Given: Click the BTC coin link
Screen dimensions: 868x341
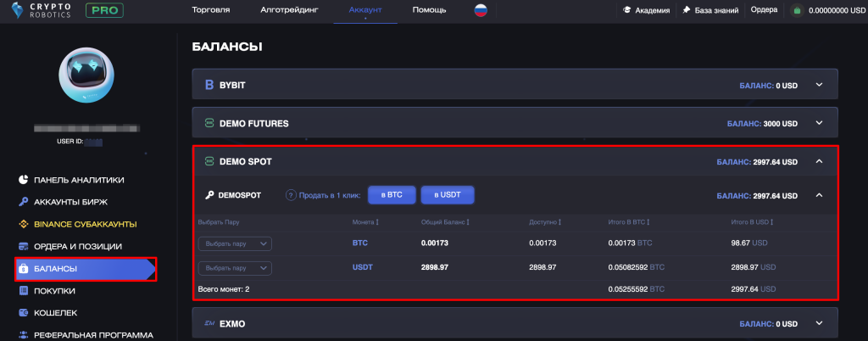Looking at the screenshot, I should [x=359, y=243].
